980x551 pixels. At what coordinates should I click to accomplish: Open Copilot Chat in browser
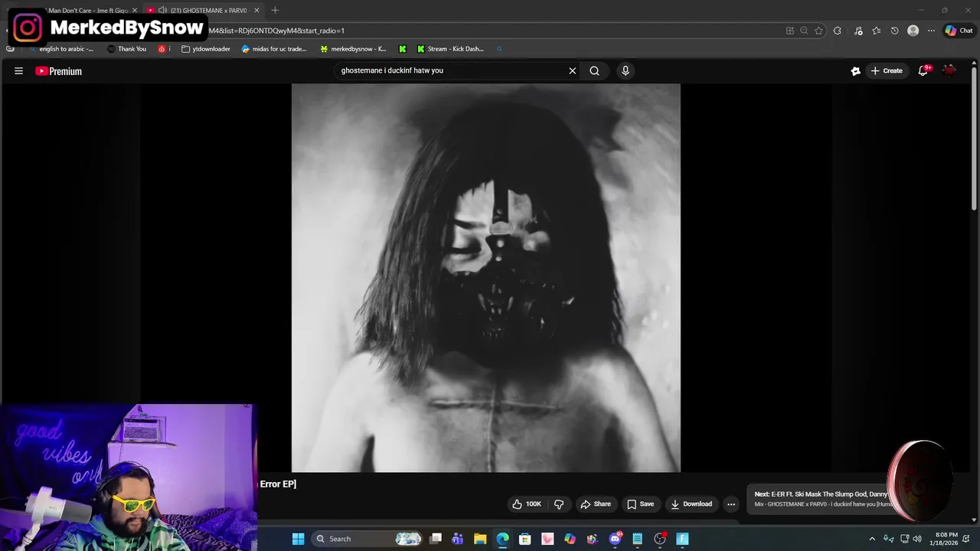coord(959,31)
